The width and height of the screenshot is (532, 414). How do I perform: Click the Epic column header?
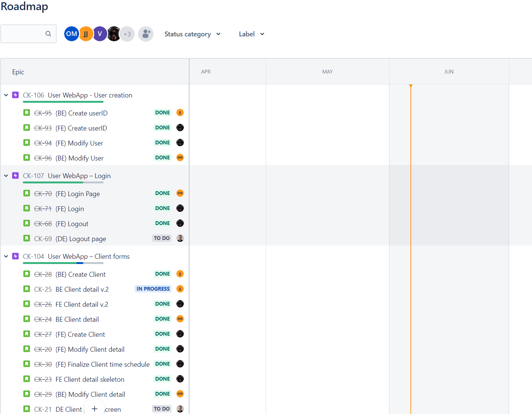[x=18, y=72]
